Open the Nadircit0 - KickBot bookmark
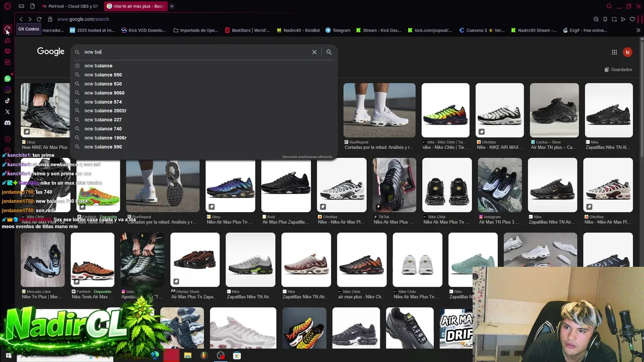 (298, 30)
